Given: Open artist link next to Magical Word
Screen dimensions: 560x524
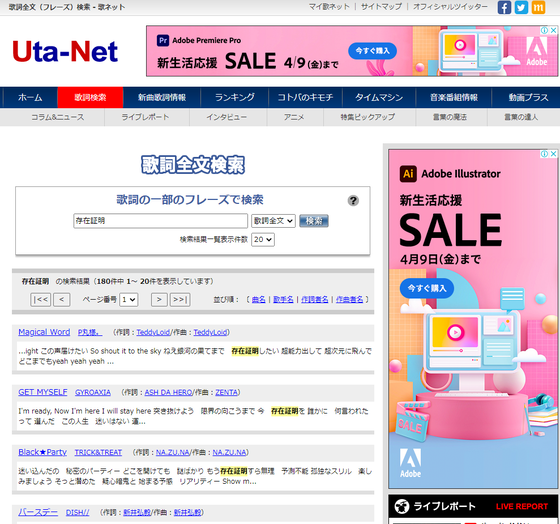Looking at the screenshot, I should pyautogui.click(x=90, y=332).
